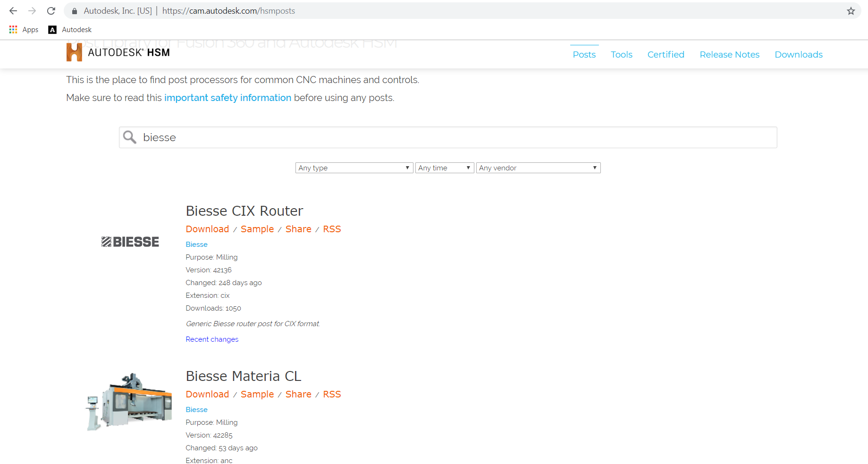Open the Autodesk bookmark

[69, 29]
